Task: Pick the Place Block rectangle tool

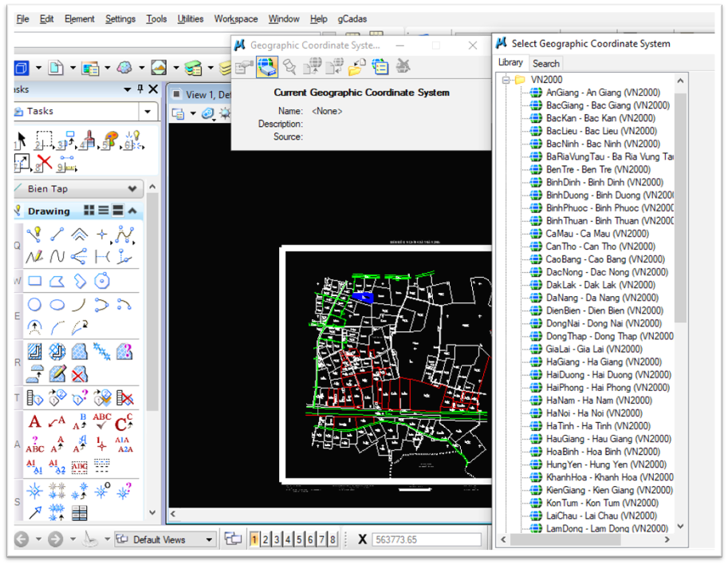Action: [34, 281]
